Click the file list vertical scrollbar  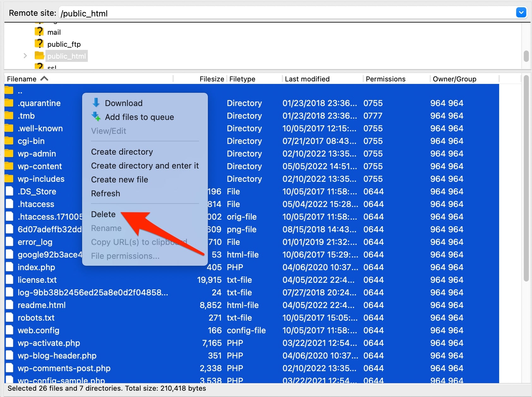pos(526,178)
